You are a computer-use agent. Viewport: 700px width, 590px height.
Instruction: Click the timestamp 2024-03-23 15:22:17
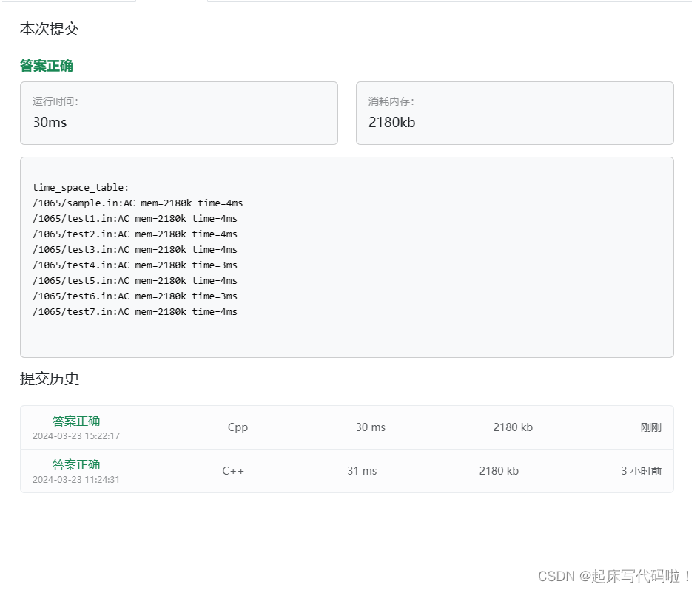tap(76, 436)
